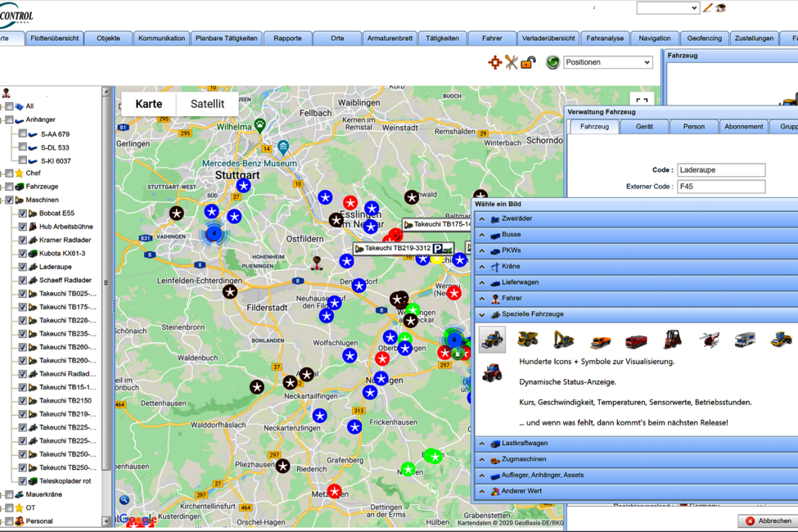The width and height of the screenshot is (798, 532).
Task: Click the green refresh icon
Action: (552, 62)
